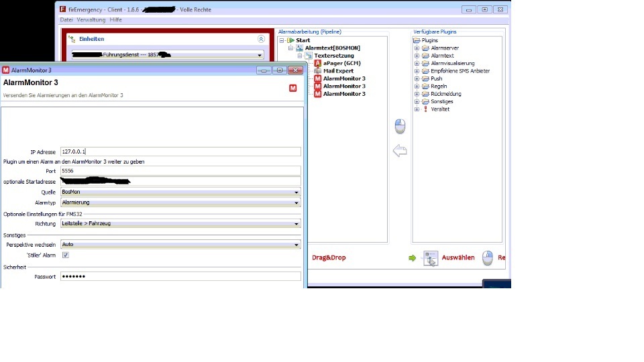The height and width of the screenshot is (362, 644).
Task: Expand the Alarmtext plugin folder
Action: tap(417, 56)
